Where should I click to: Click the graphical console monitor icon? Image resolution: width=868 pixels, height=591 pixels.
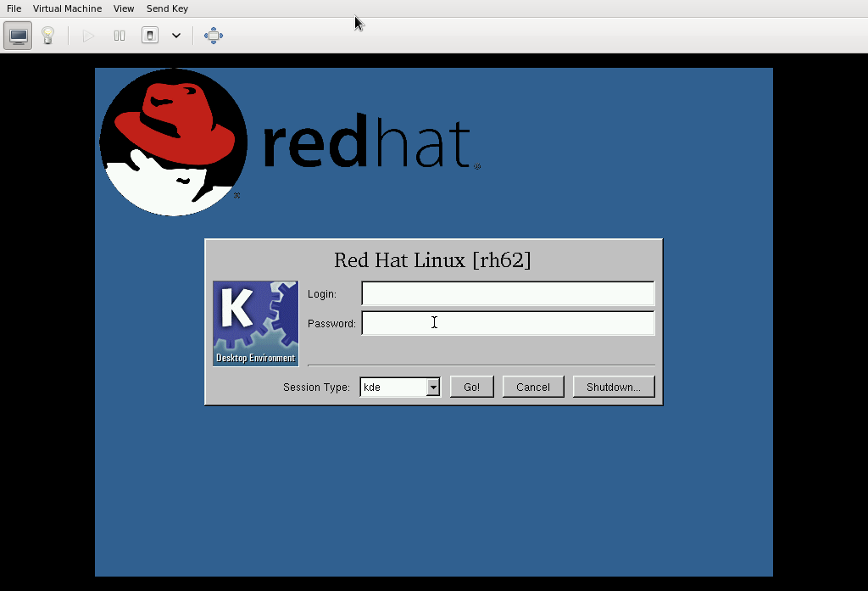click(18, 36)
